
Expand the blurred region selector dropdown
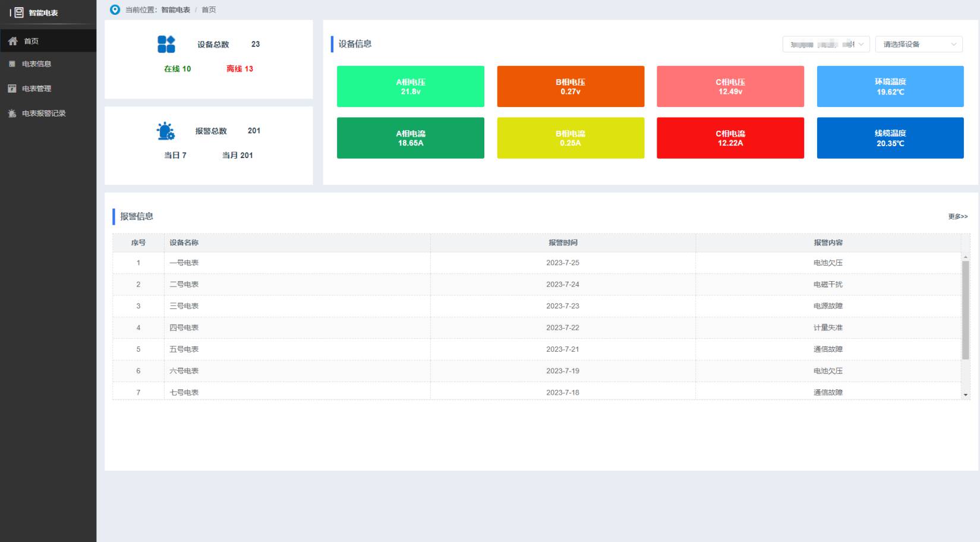click(x=826, y=45)
